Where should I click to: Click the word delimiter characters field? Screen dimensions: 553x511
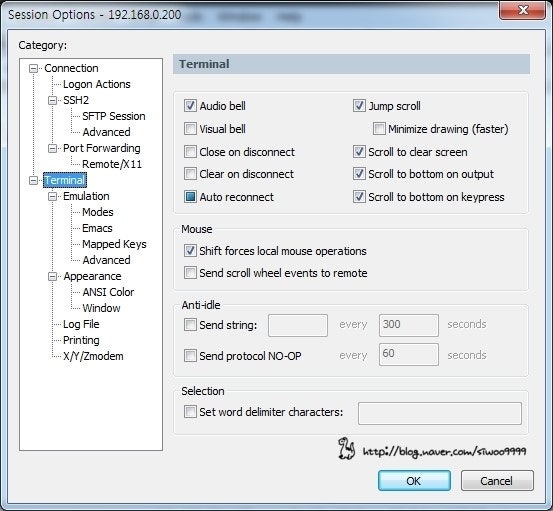440,413
